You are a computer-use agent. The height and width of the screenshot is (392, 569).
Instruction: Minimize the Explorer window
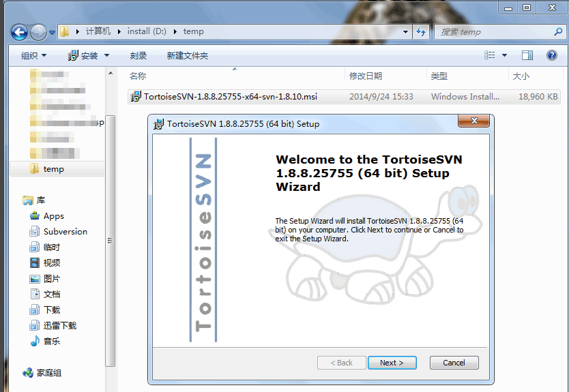click(x=508, y=7)
